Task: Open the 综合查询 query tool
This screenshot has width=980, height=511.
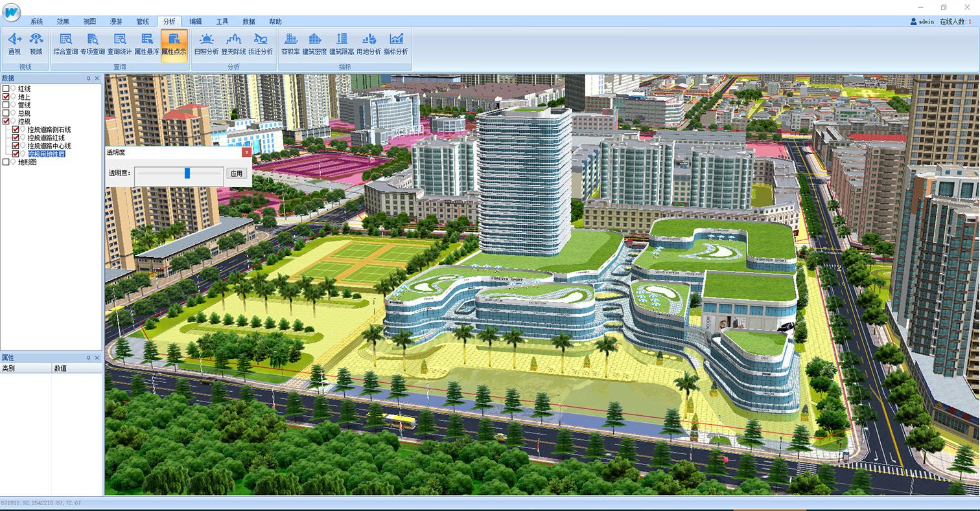Action: [x=65, y=44]
